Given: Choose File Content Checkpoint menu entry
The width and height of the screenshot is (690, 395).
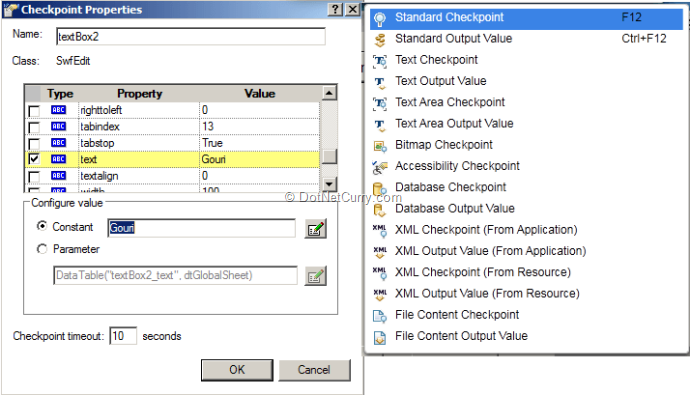Looking at the screenshot, I should click(526, 315).
